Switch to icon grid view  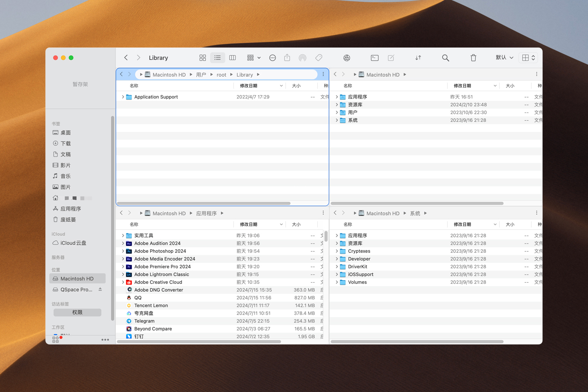202,58
